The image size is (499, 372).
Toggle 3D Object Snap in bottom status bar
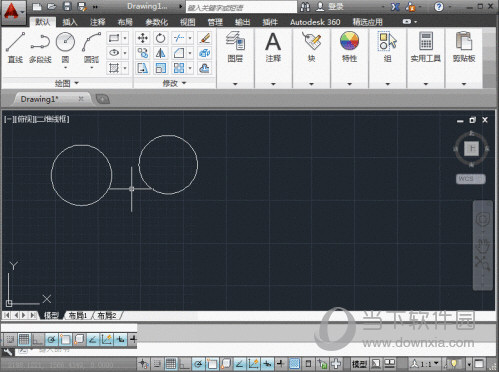tap(226, 364)
